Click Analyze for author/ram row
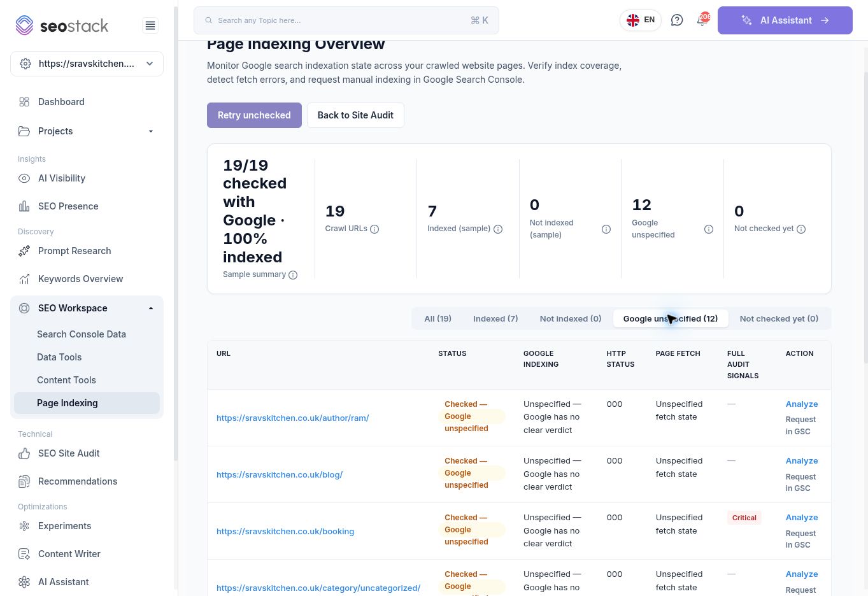The height and width of the screenshot is (596, 868). pos(802,404)
